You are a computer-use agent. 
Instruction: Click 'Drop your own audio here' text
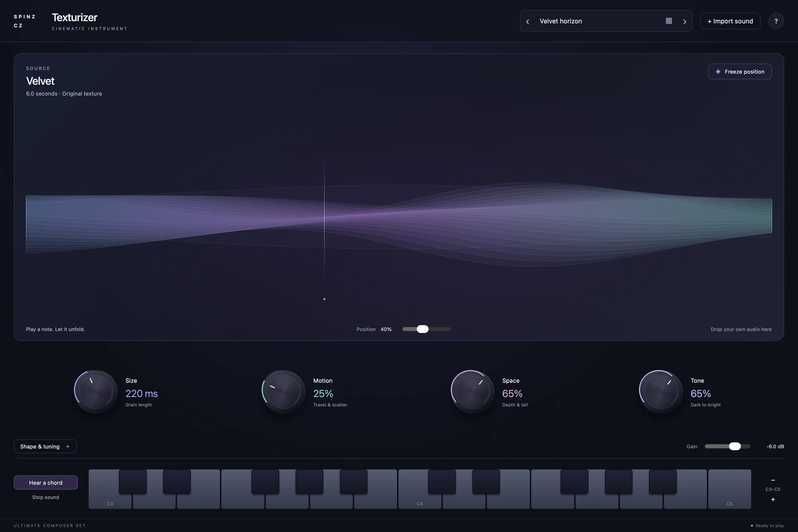pyautogui.click(x=741, y=329)
